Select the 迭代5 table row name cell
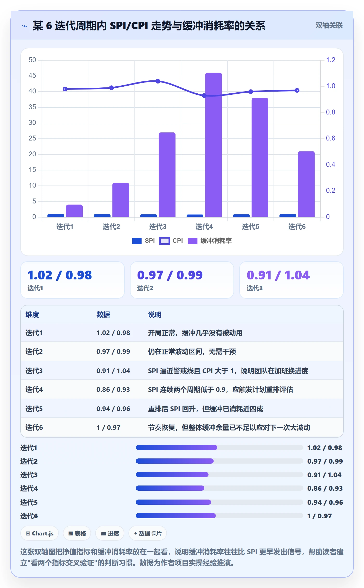The image size is (364, 588). click(34, 409)
